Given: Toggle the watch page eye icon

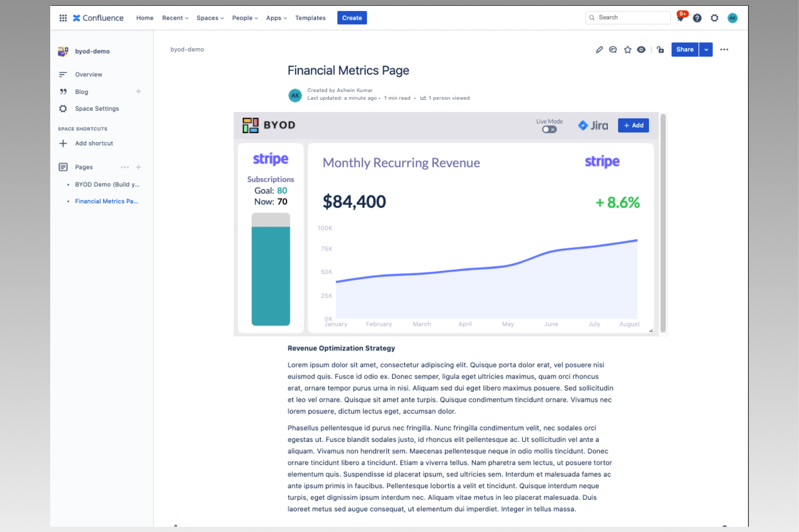Looking at the screenshot, I should click(x=641, y=50).
